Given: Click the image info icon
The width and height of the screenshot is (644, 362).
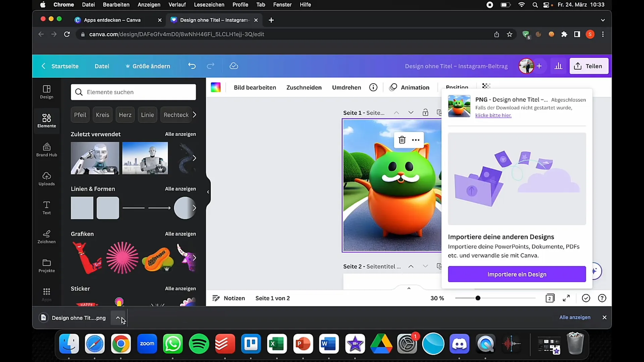Looking at the screenshot, I should 373,87.
